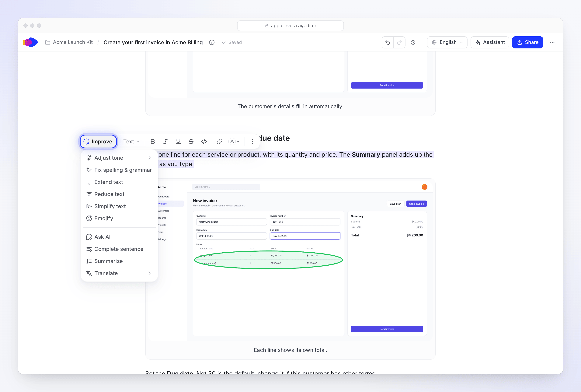Toggle strikethrough formatting
This screenshot has width=581, height=392.
click(x=191, y=142)
